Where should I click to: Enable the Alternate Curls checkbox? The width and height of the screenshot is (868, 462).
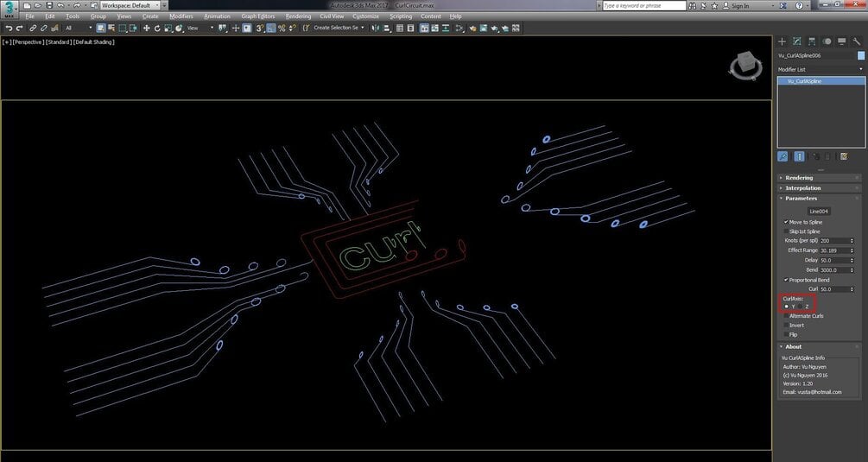coord(786,316)
